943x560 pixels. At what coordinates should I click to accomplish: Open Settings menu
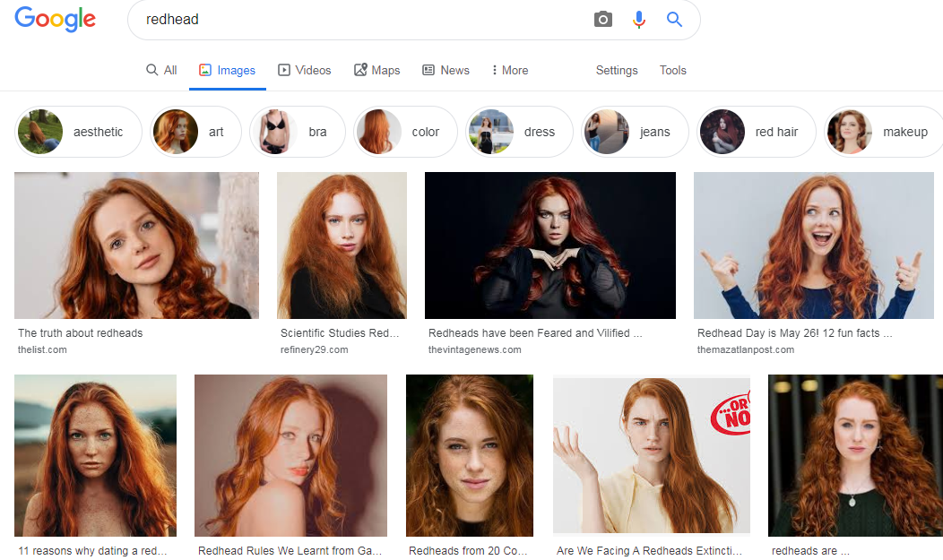(x=617, y=70)
